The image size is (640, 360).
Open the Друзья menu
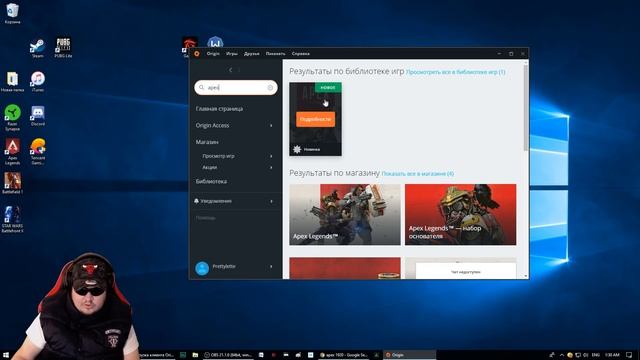click(251, 53)
